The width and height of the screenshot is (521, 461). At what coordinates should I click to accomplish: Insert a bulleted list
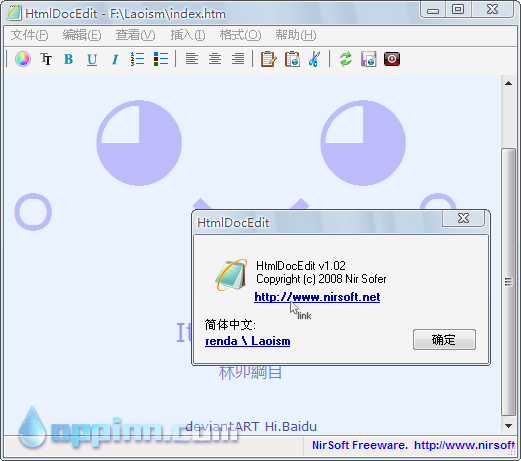pyautogui.click(x=161, y=59)
